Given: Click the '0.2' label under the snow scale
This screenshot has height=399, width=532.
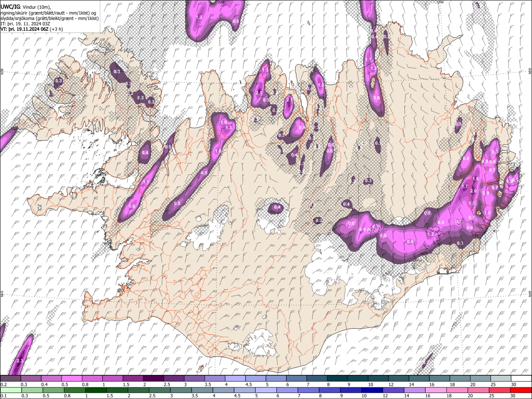Looking at the screenshot, I should coord(3,384).
